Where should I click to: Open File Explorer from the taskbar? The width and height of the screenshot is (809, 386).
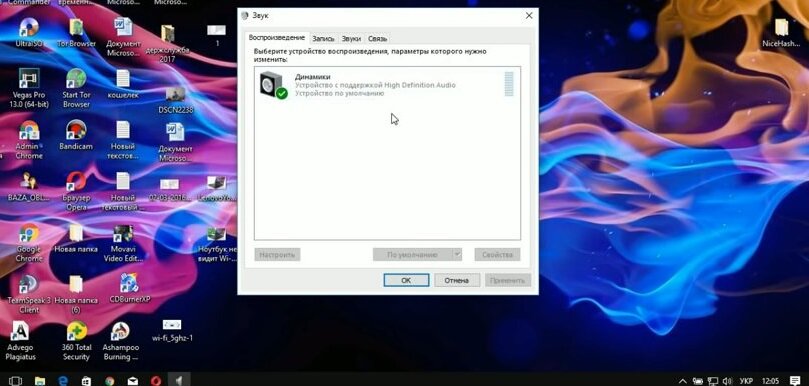click(40, 380)
